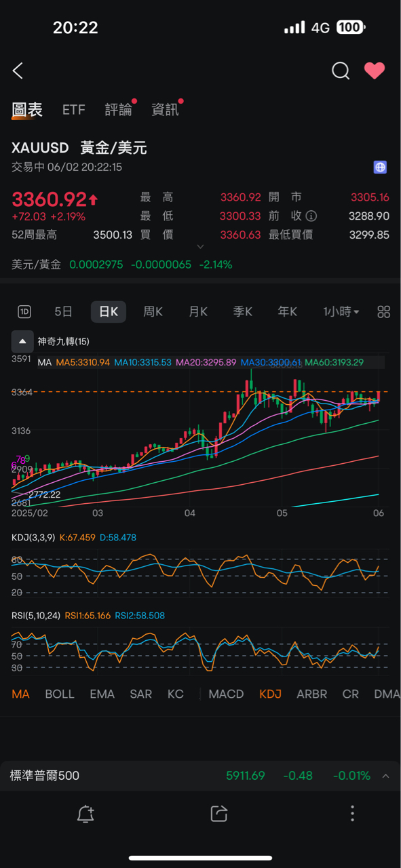The image size is (401, 868).
Task: Tap the MA5:3310.94 value
Action: tap(83, 363)
